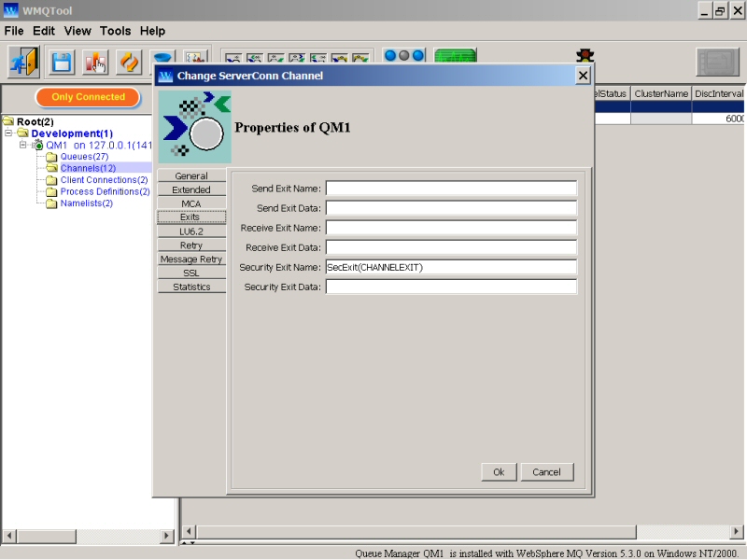Click Cancel in the channel dialog
The height and width of the screenshot is (560, 747).
point(547,472)
